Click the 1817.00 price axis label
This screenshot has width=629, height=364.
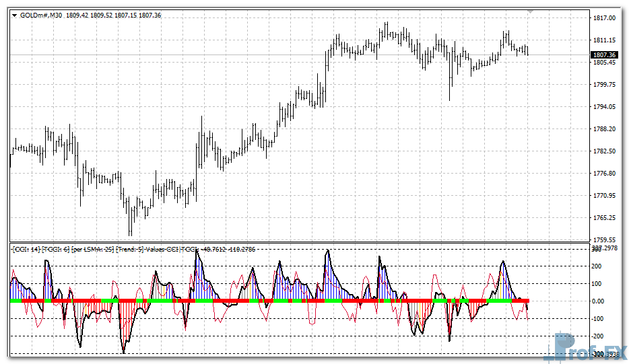[x=603, y=18]
